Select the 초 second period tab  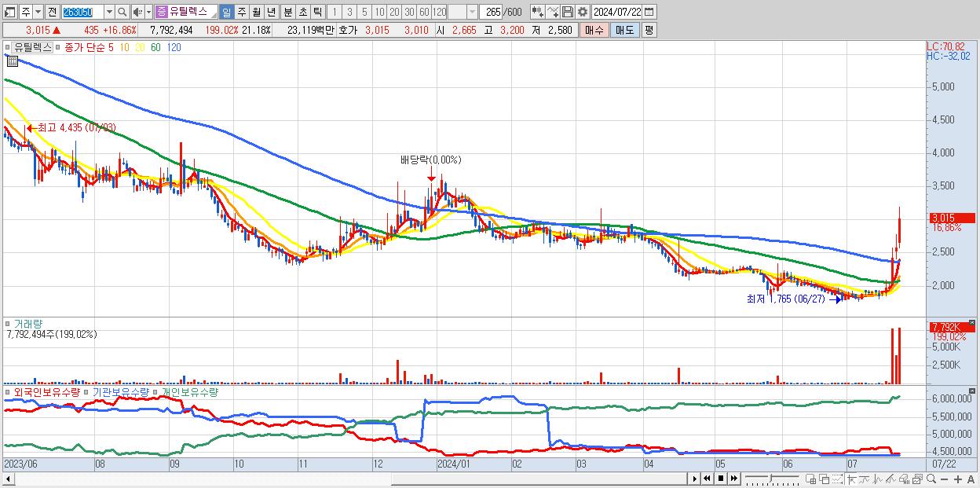302,12
